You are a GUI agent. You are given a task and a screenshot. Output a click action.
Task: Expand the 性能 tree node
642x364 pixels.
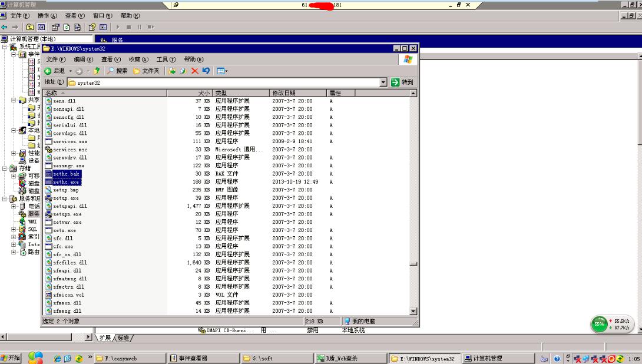[x=14, y=153]
